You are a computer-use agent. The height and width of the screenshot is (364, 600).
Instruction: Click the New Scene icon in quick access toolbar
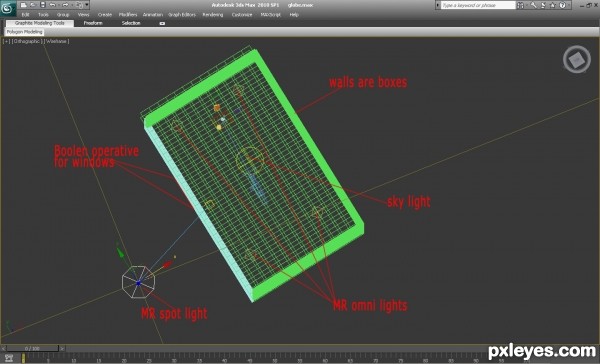coord(23,5)
